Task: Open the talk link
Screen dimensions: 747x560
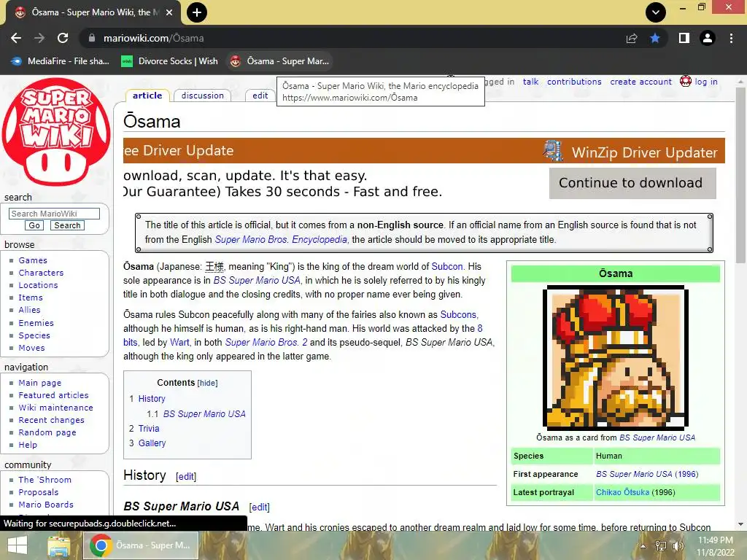Action: click(x=531, y=82)
